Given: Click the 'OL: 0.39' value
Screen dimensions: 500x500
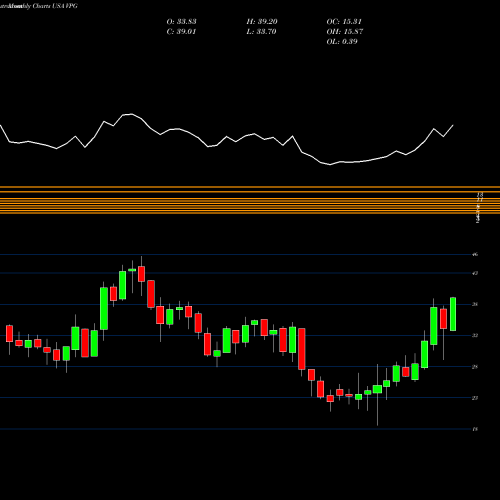Looking at the screenshot, I should (342, 42).
